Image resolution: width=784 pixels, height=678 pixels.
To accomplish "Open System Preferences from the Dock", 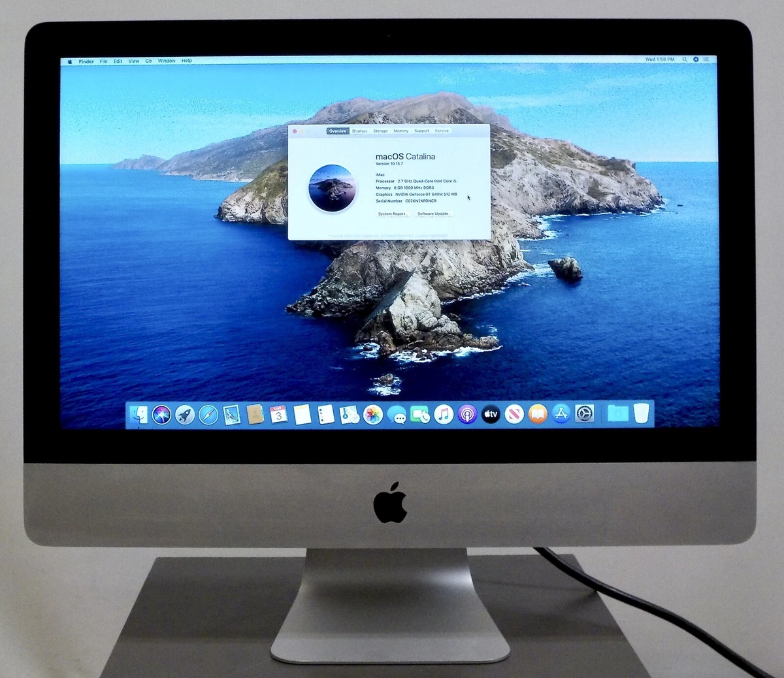I will [x=585, y=413].
